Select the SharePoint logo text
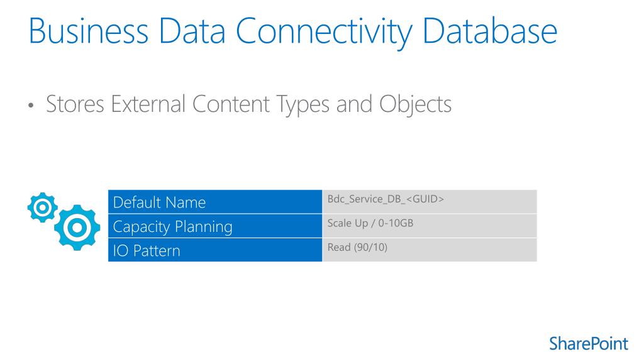The height and width of the screenshot is (362, 644). 589,344
